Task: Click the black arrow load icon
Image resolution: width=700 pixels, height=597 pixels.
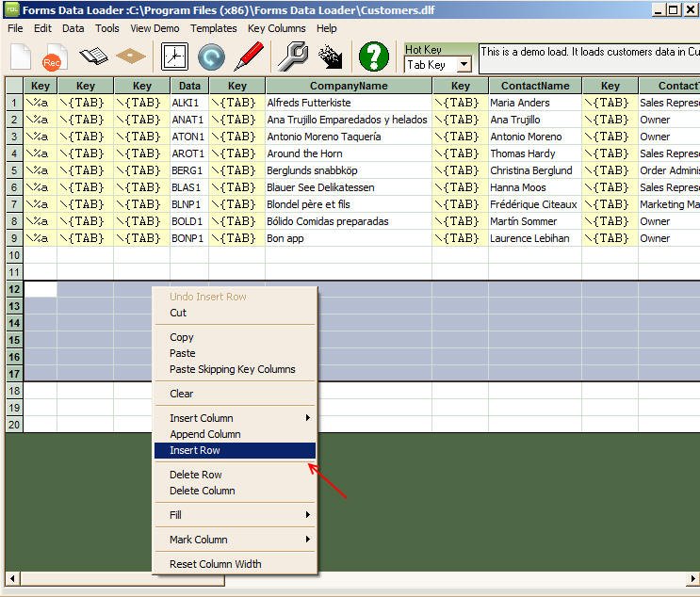Action: pos(331,56)
